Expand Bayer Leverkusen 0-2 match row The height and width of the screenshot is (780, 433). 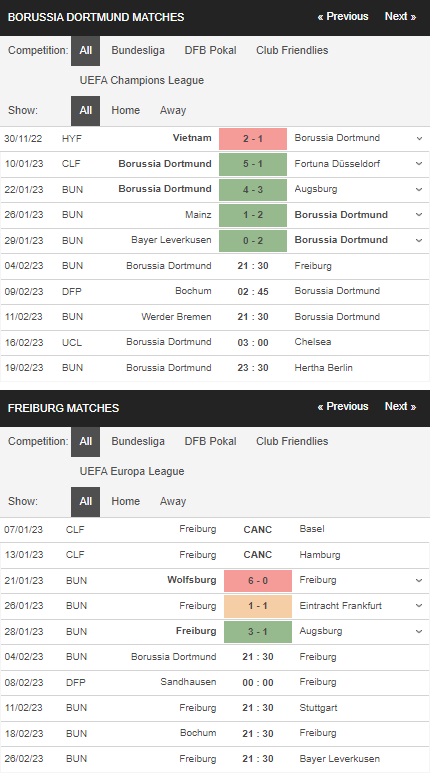click(x=419, y=240)
